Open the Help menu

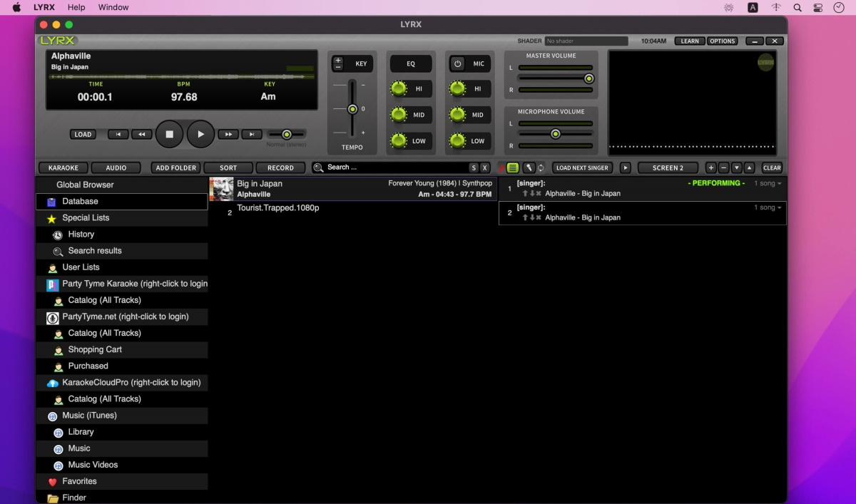click(x=76, y=7)
